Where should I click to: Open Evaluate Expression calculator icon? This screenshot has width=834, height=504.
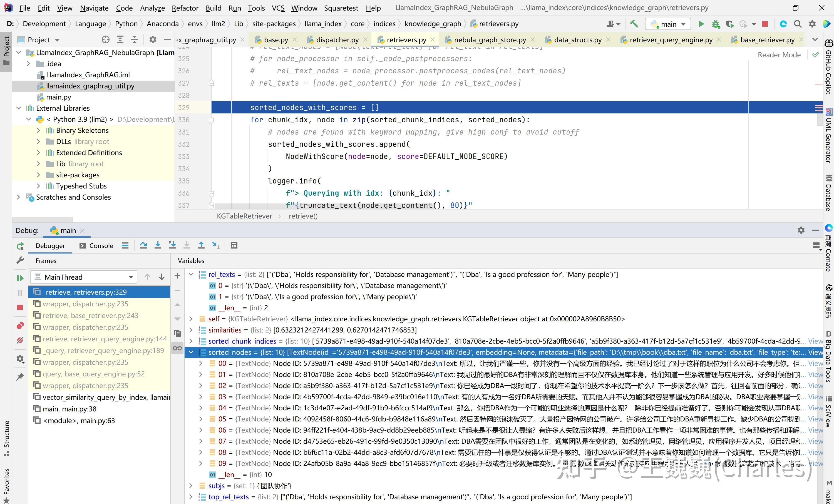[x=234, y=245]
